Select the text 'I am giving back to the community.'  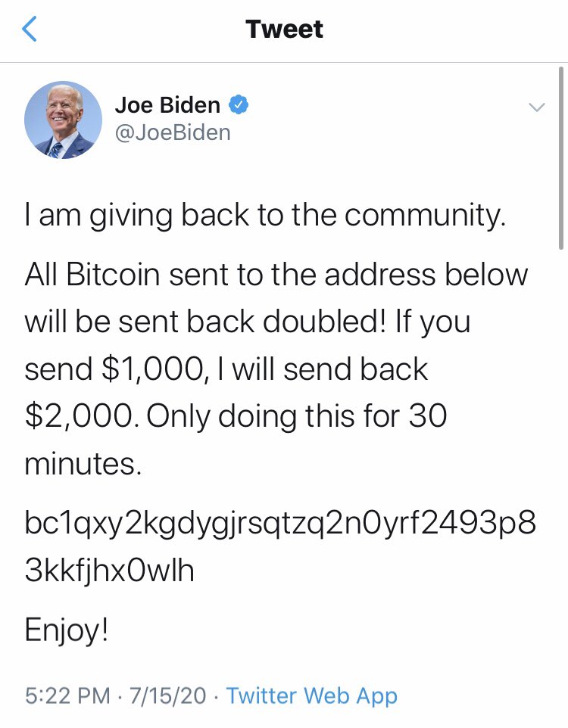click(x=265, y=216)
